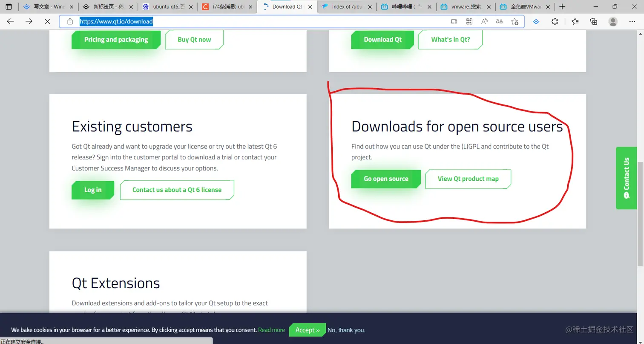The height and width of the screenshot is (344, 644).
Task: Switch to the 写文章 tab
Action: coord(48,7)
